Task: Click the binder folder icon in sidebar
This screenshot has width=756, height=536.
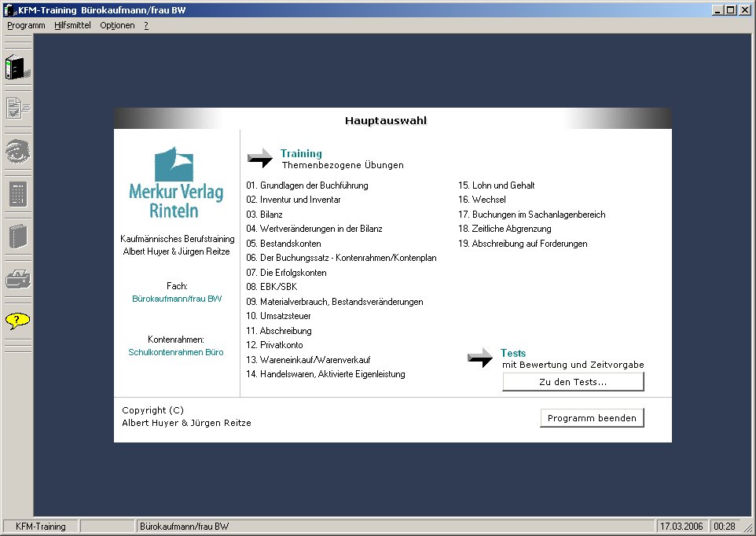Action: [x=18, y=67]
